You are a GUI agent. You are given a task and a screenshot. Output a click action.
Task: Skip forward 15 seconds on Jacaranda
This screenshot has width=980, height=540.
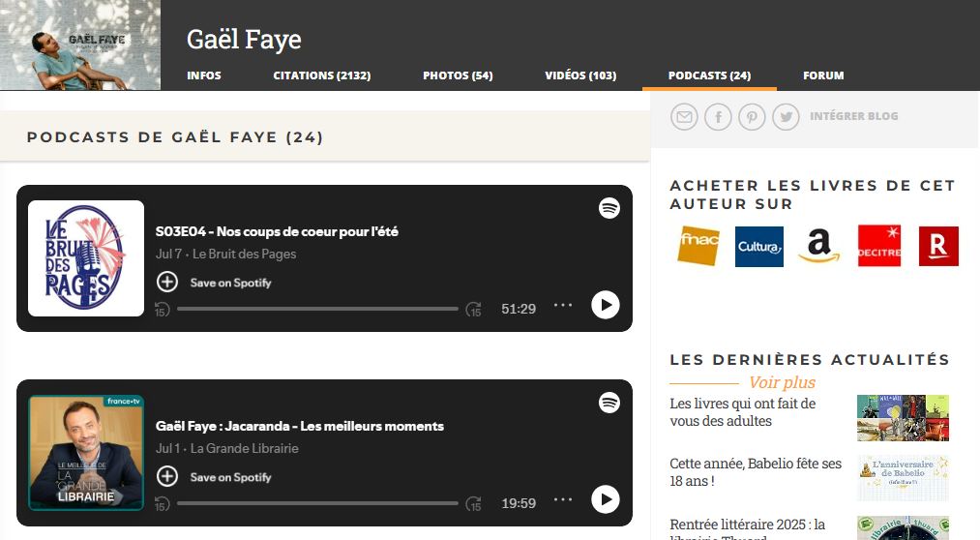474,503
